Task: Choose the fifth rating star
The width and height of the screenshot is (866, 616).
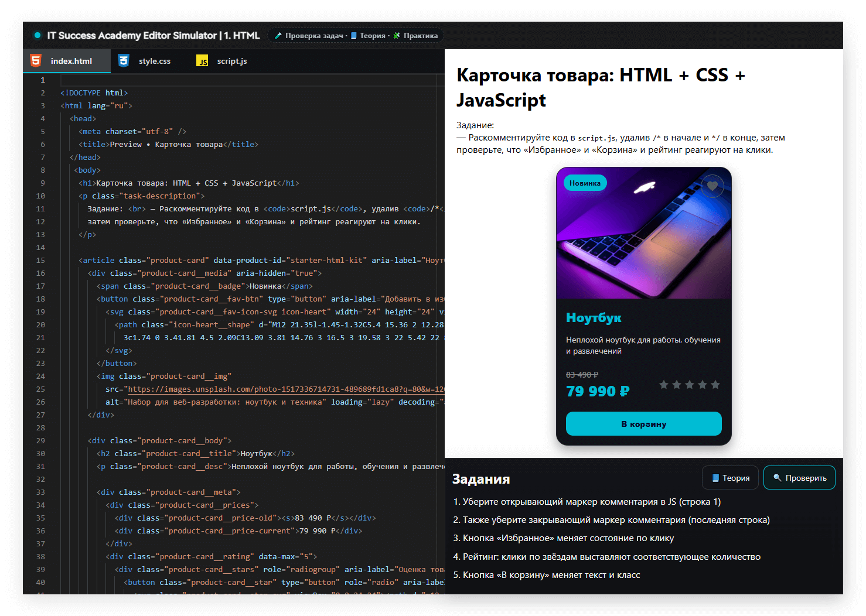Action: [x=715, y=385]
